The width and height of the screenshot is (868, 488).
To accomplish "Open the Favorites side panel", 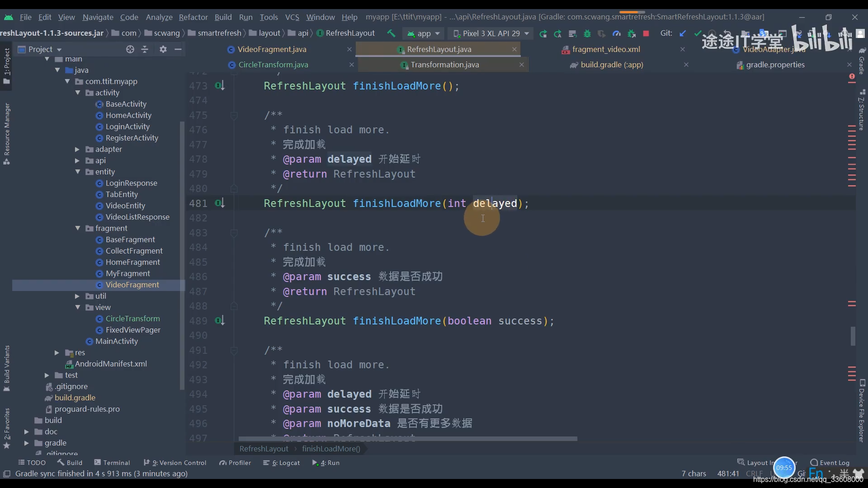I will [x=7, y=428].
